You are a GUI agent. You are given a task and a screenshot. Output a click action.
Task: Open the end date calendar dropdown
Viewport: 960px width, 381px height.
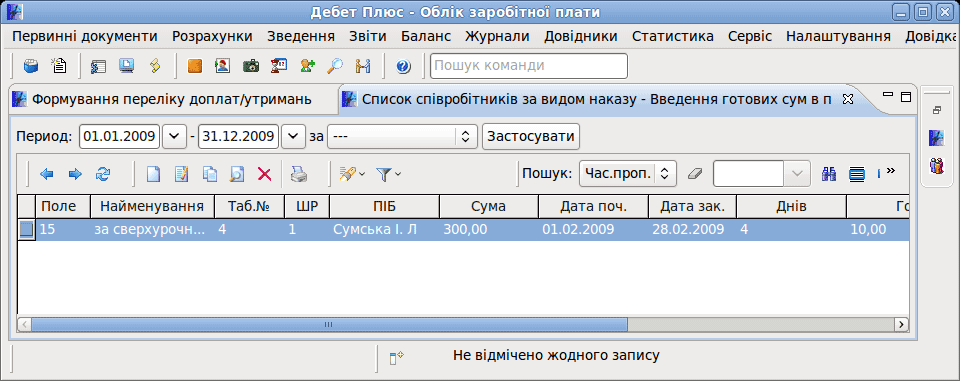point(293,136)
